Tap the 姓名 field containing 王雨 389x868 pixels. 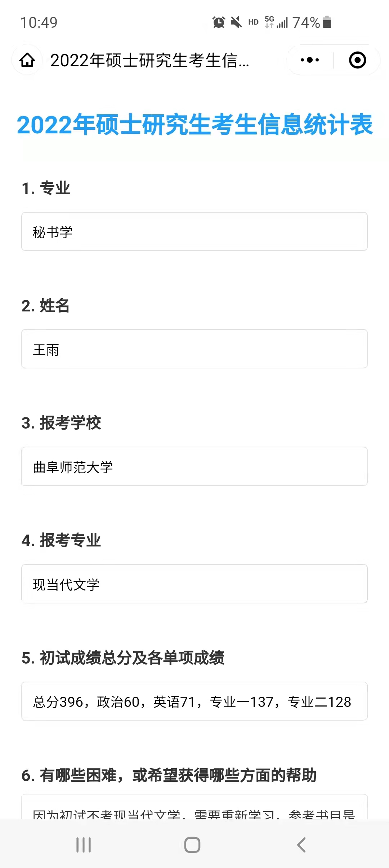point(194,349)
